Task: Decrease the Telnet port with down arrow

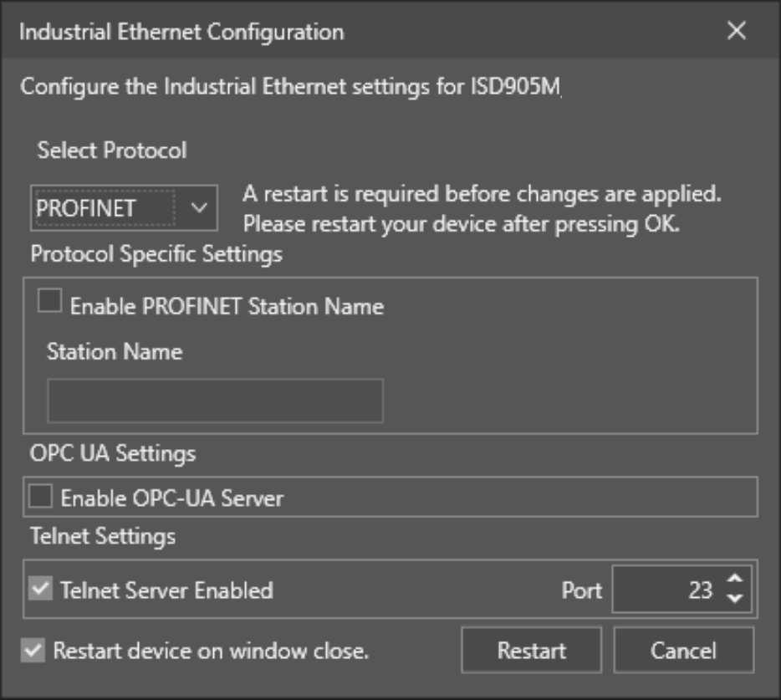Action: point(734,600)
